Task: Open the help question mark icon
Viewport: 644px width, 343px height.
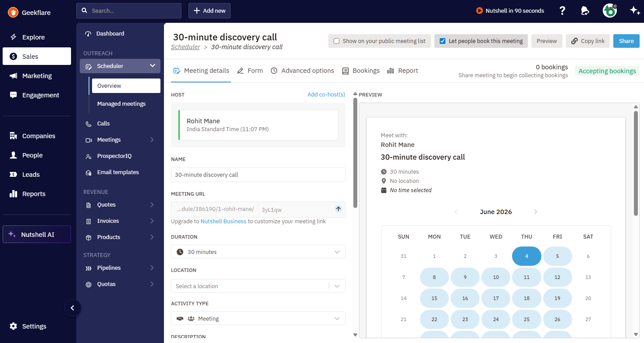Action: pyautogui.click(x=562, y=11)
